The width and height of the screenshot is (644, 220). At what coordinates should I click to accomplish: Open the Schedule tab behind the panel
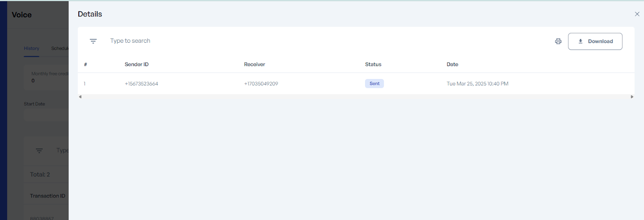60,48
